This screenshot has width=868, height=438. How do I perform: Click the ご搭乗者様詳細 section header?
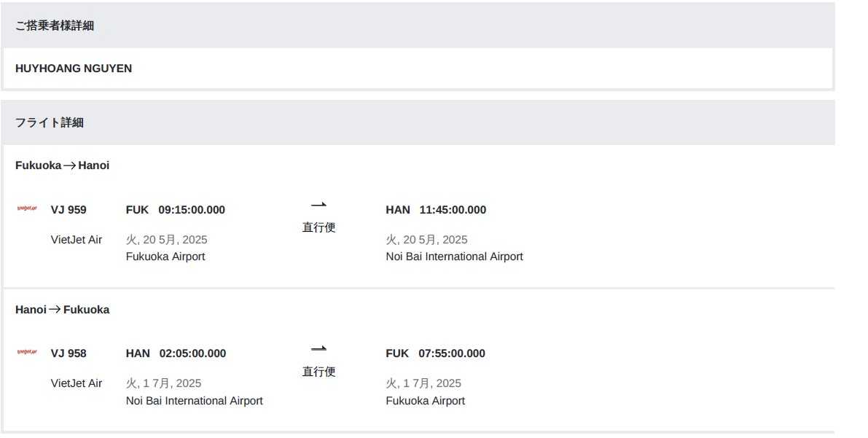pyautogui.click(x=55, y=26)
